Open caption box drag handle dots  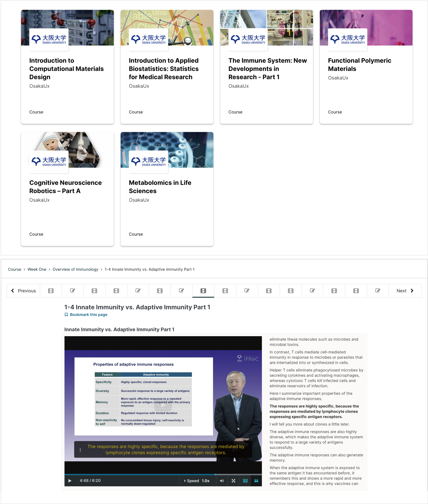point(80,450)
